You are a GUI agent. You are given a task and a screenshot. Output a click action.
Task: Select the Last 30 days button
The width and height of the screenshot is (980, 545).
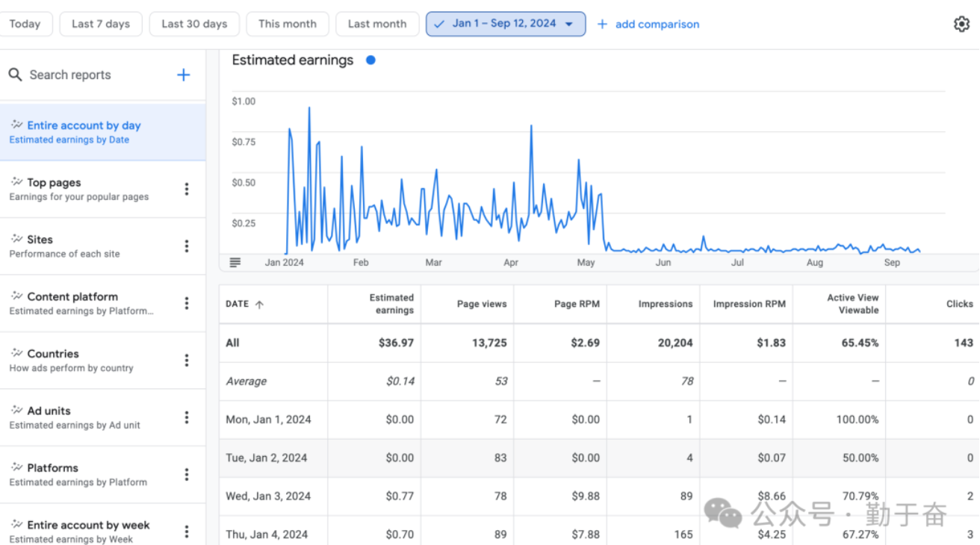tap(194, 24)
